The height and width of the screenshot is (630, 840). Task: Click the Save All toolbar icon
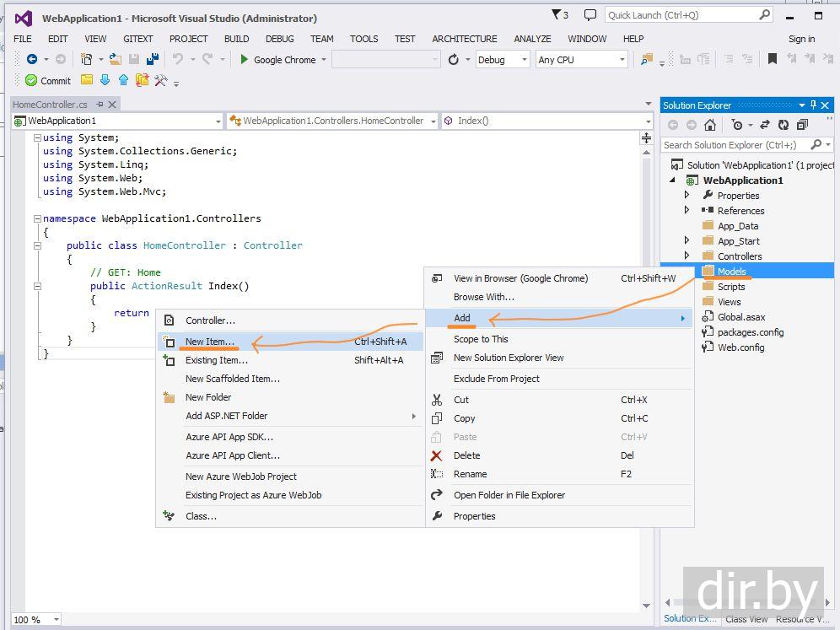click(x=153, y=59)
